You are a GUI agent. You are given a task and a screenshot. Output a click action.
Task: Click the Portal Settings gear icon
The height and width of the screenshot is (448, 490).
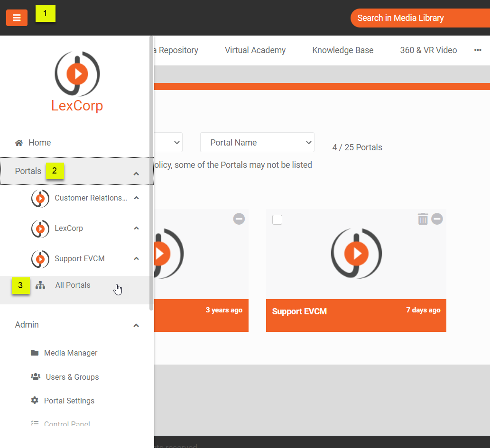(x=35, y=401)
